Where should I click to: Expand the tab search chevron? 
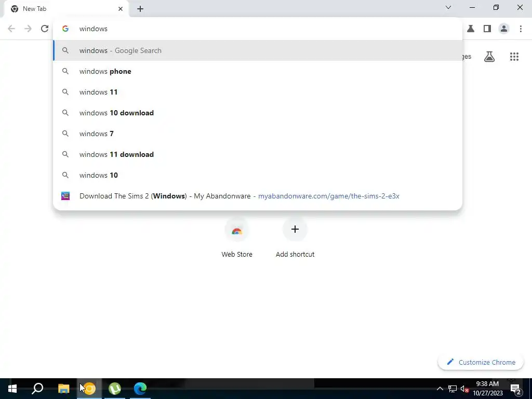pyautogui.click(x=448, y=7)
